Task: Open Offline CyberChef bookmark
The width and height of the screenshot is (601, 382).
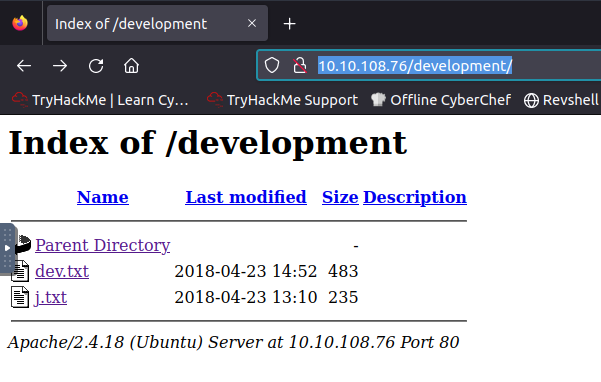Action: point(441,100)
